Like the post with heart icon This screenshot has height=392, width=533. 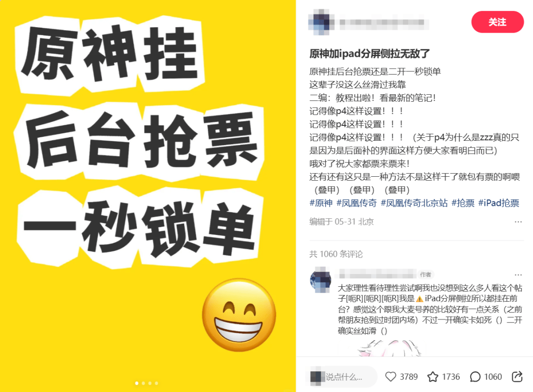390,377
